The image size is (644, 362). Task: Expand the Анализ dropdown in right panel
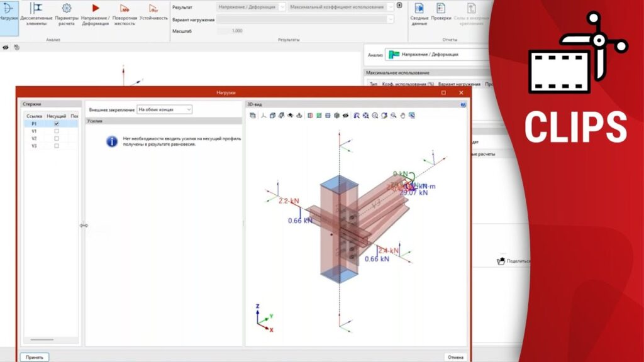pyautogui.click(x=440, y=55)
